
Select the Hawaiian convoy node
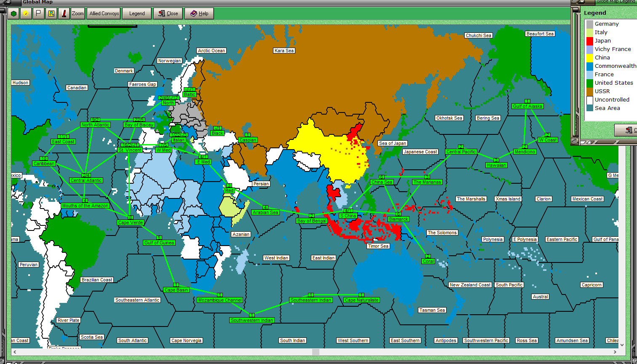coord(496,165)
